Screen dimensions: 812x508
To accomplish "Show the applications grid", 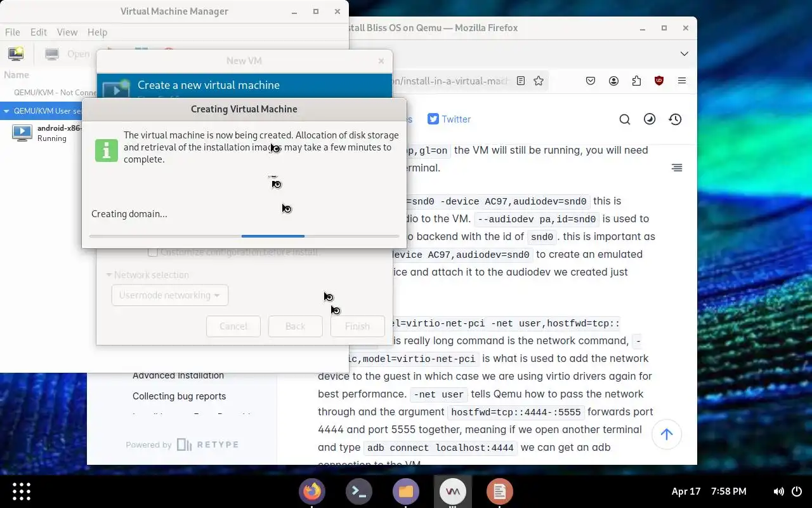I will tap(22, 491).
